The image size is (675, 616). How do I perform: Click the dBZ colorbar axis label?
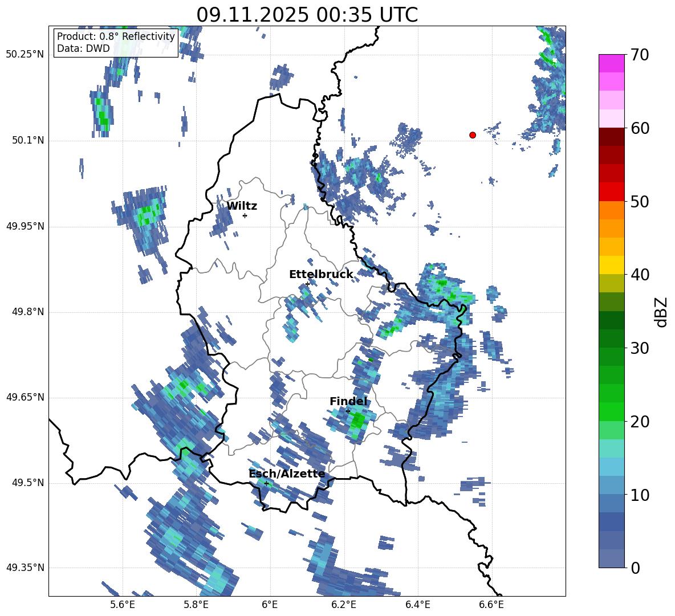[661, 312]
